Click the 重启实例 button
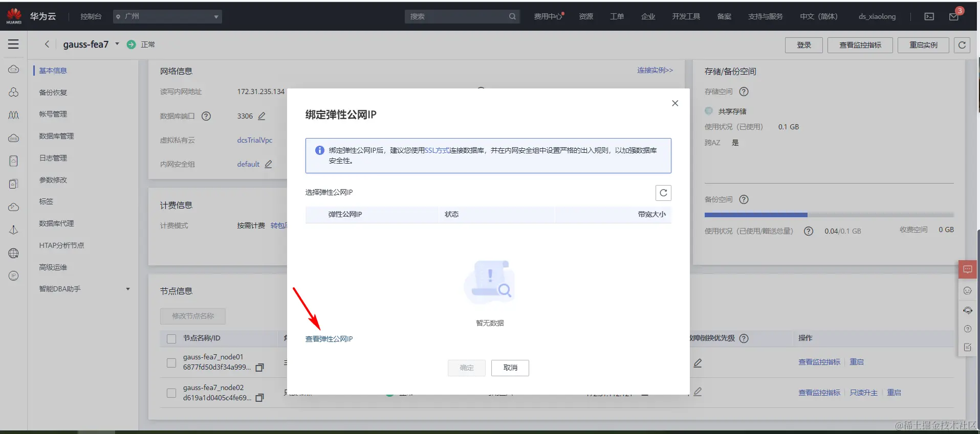This screenshot has height=434, width=980. [923, 45]
